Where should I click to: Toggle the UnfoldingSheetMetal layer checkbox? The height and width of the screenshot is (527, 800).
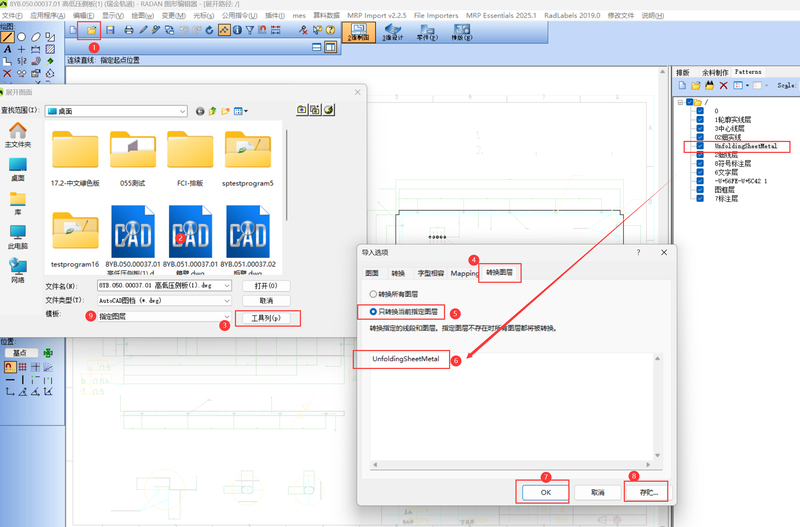tap(701, 146)
